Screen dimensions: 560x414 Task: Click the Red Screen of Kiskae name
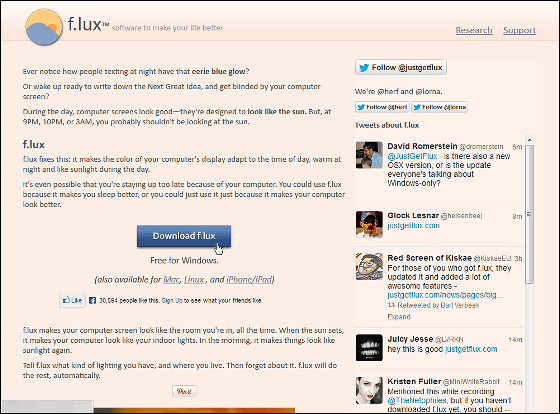point(430,258)
